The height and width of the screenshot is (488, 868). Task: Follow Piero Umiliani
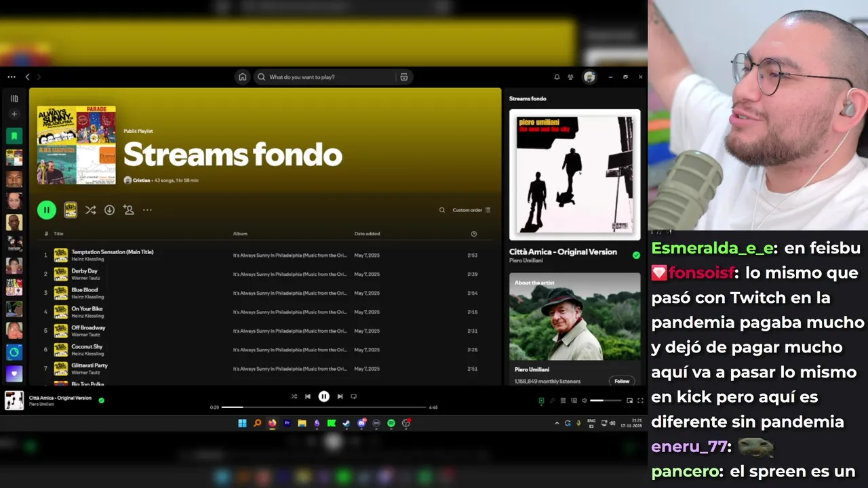(x=622, y=381)
